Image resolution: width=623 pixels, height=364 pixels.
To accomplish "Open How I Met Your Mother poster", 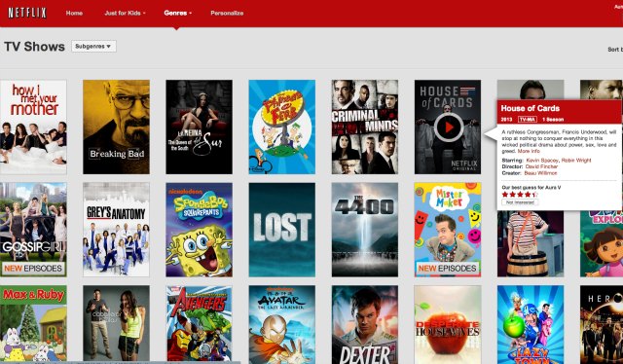I will [x=33, y=127].
